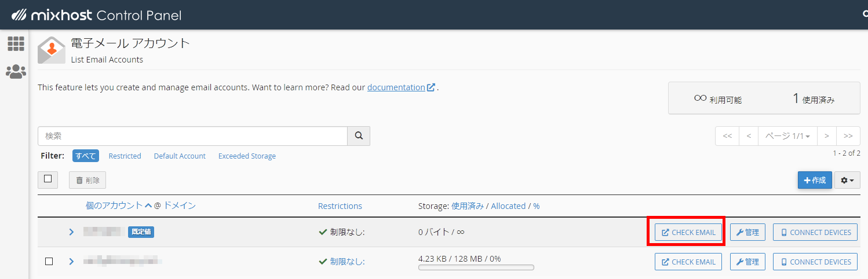Open the ページ 1/1 page dropdown
868x279 pixels.
tap(787, 136)
